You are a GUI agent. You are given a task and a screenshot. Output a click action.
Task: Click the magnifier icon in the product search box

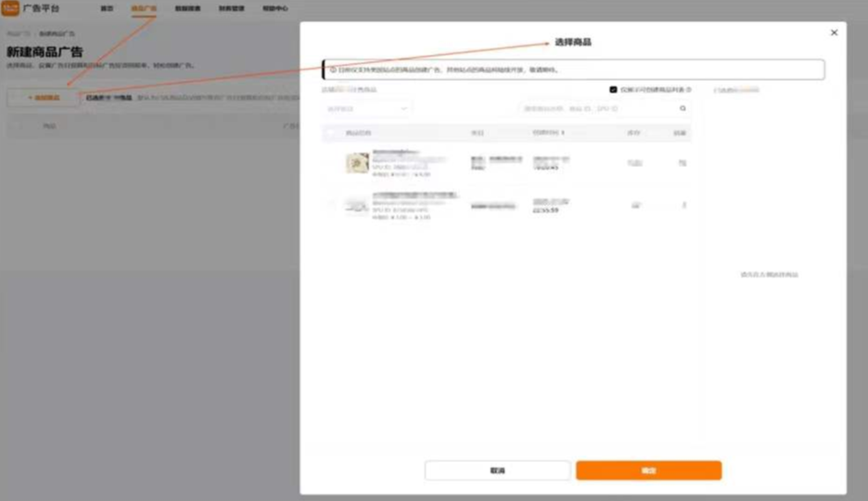click(x=683, y=109)
